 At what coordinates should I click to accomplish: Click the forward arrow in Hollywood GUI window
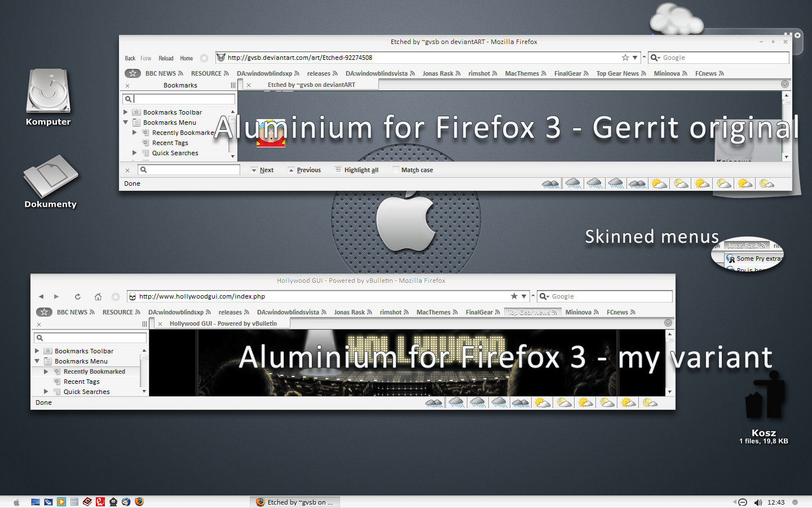coord(56,296)
